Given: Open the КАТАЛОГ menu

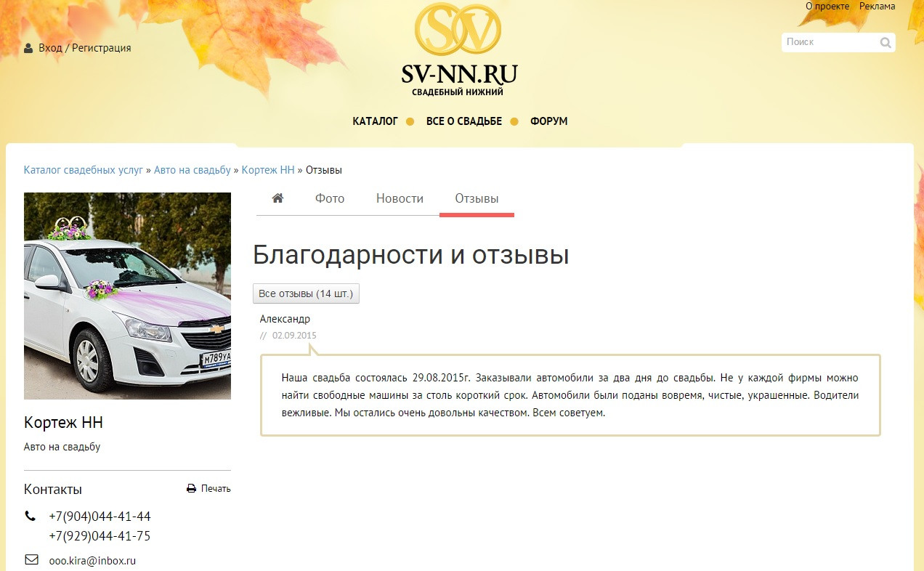Looking at the screenshot, I should [x=375, y=121].
